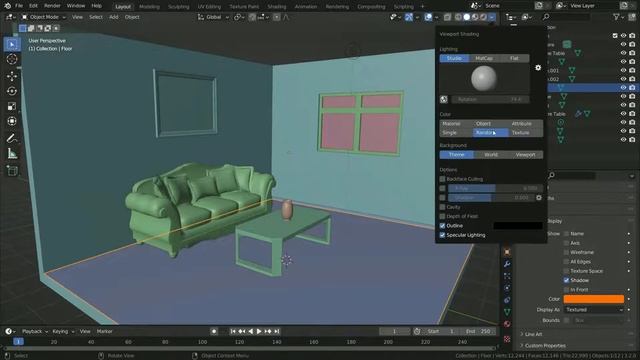Enable Wireframe display checkbox

(567, 252)
